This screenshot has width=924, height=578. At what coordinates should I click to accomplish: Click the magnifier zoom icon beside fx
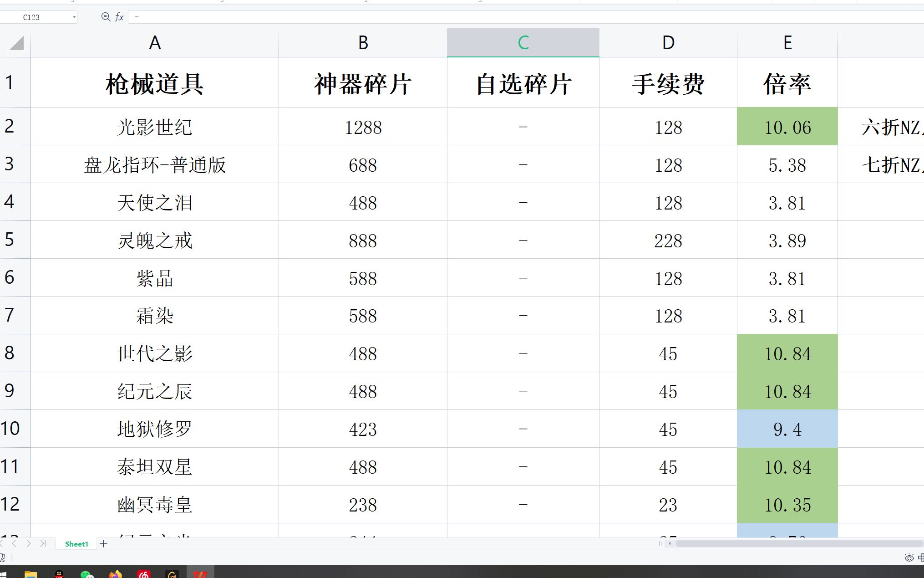point(106,17)
